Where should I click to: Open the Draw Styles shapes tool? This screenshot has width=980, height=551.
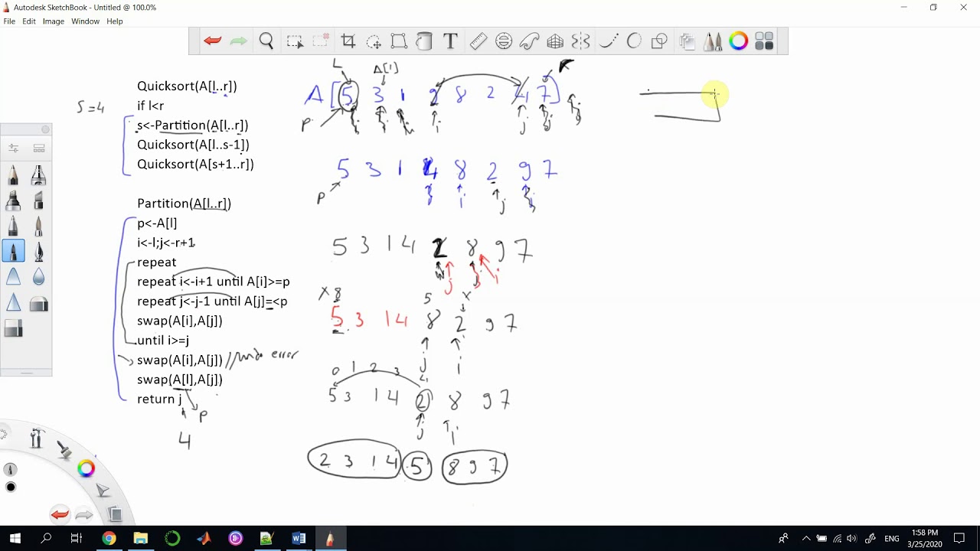tap(659, 41)
